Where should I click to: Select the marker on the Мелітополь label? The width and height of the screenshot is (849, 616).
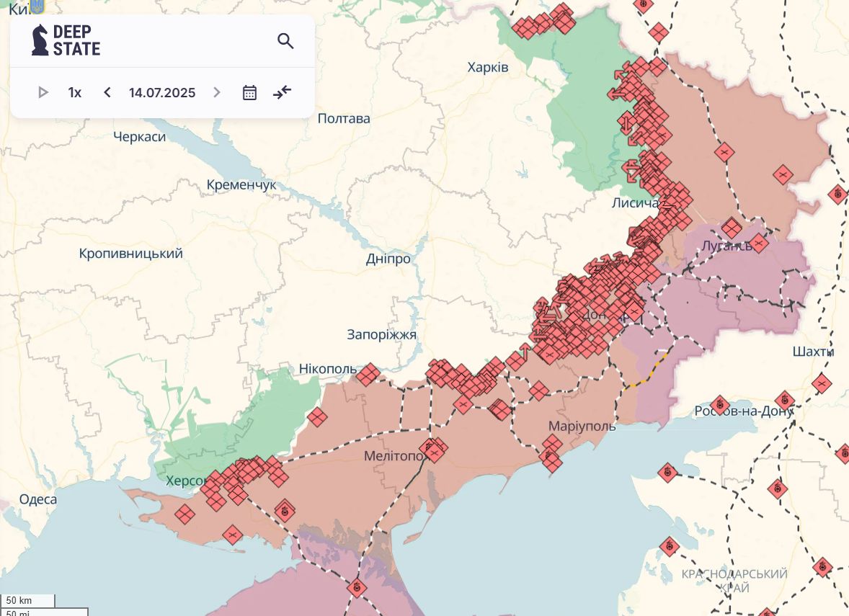432,450
